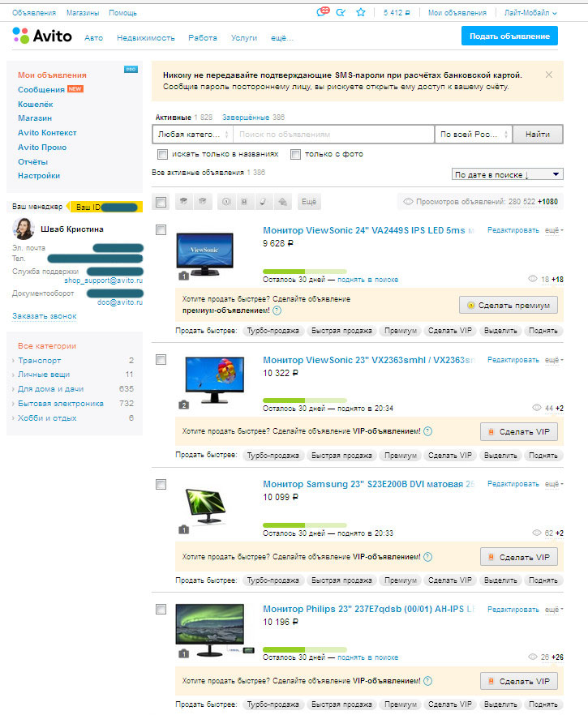Viewport: 588px width, 715px height.
Task: Open Avito Контекст in sidebar menu
Action: pos(47,133)
